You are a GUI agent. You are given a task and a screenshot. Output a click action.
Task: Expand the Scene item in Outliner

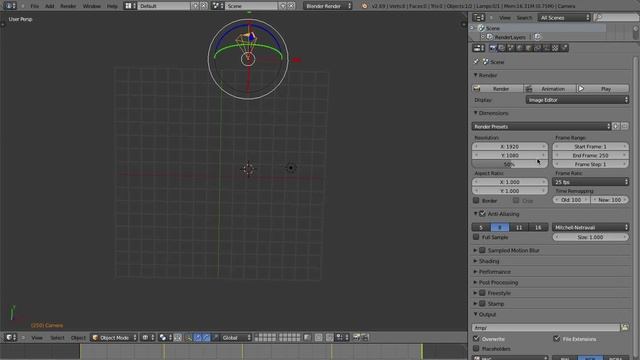pyautogui.click(x=473, y=28)
